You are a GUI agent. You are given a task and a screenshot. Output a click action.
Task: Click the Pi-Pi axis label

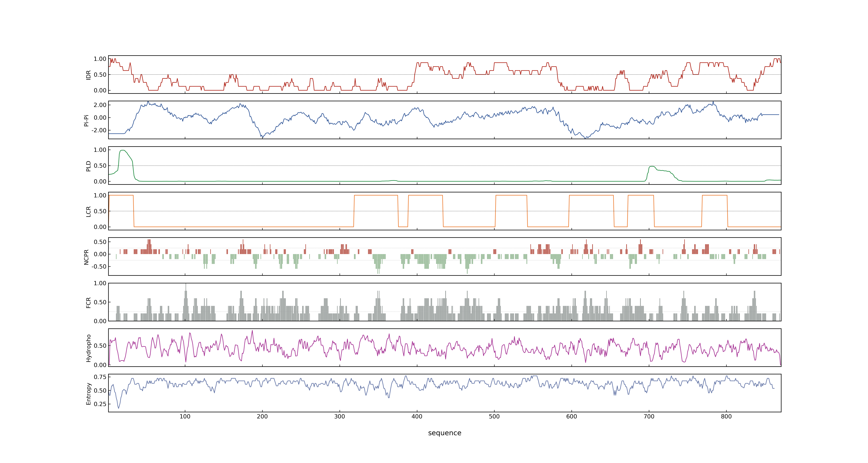click(86, 120)
